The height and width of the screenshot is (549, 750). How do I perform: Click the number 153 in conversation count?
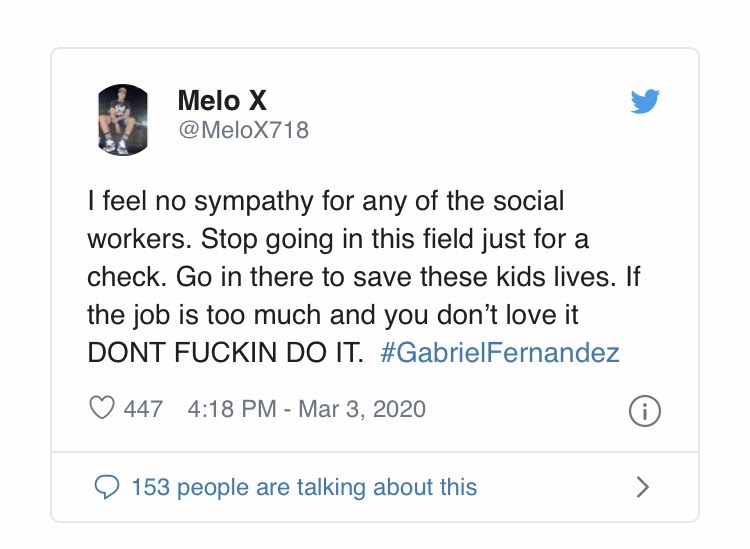tap(150, 487)
